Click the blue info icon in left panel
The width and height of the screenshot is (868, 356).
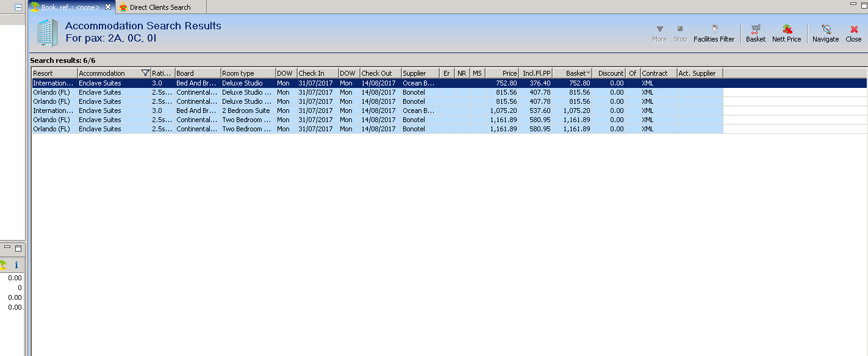click(16, 265)
